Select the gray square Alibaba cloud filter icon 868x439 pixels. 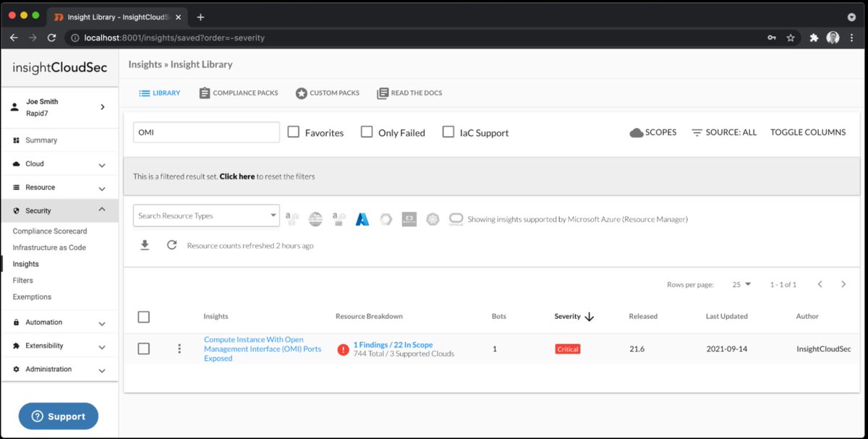409,218
